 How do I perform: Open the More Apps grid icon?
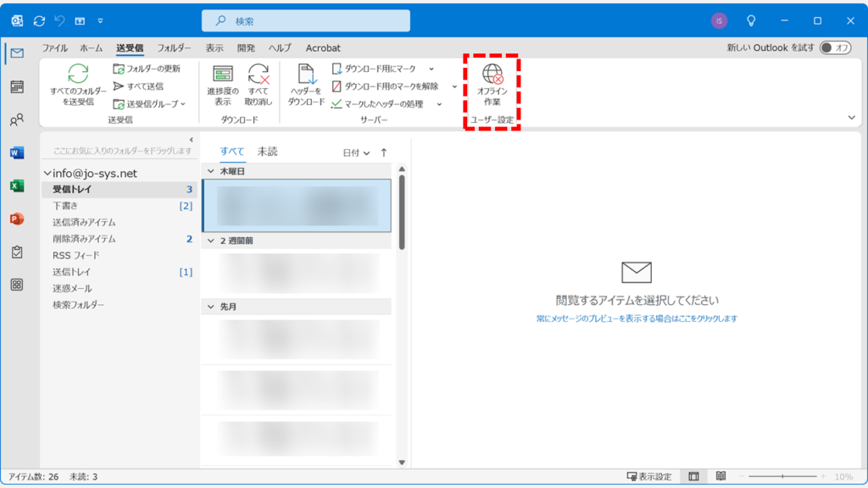(x=17, y=285)
